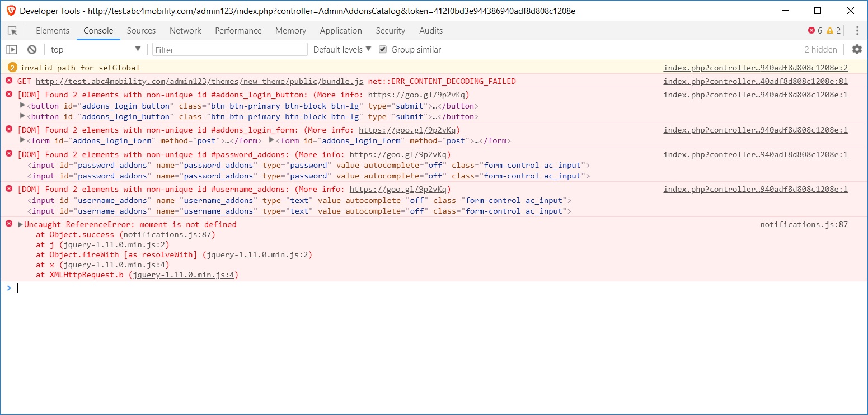Clear the console with the clear icon
Image resolution: width=868 pixels, height=415 pixels.
[x=32, y=50]
